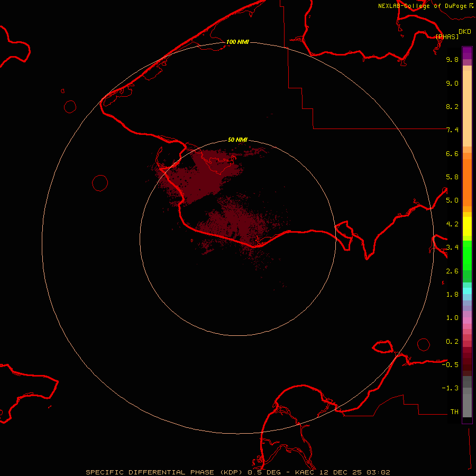The height and width of the screenshot is (476, 476).
Task: Pick the orange swatch beside 5.8
Action: click(467, 177)
